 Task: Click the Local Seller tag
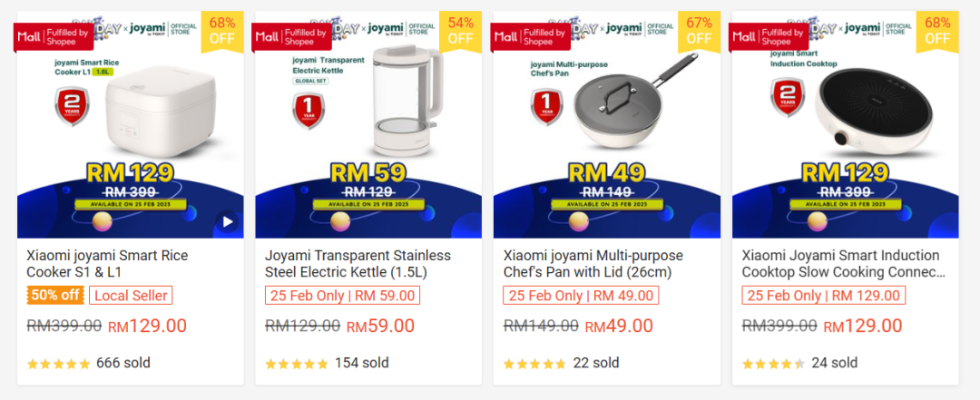[x=131, y=295]
